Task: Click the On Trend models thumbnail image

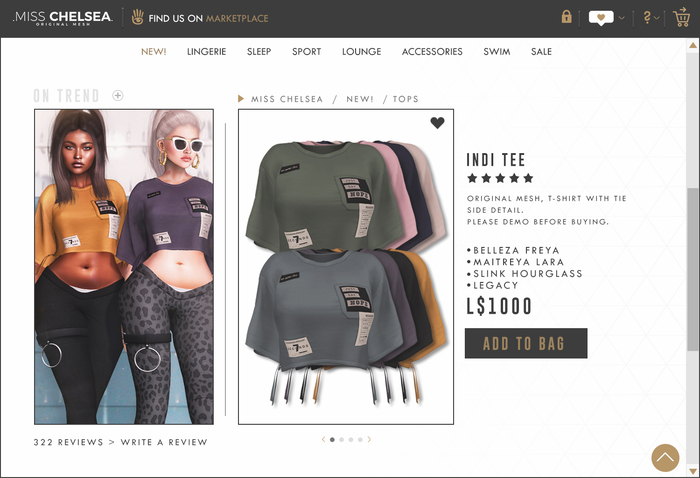Action: pyautogui.click(x=124, y=266)
